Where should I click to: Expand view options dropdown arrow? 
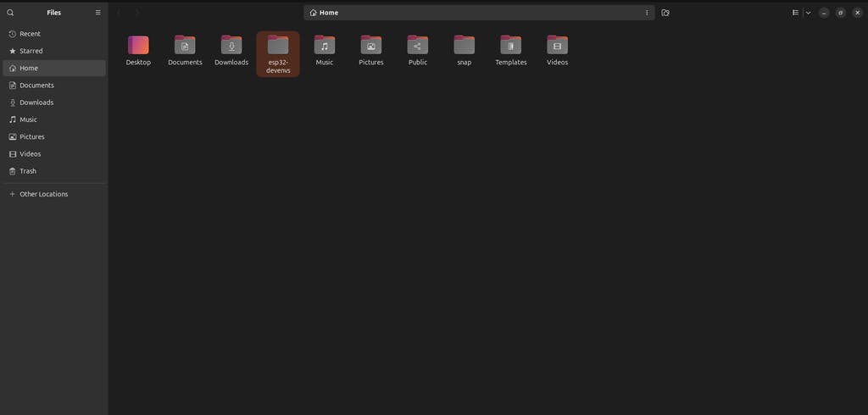pyautogui.click(x=808, y=13)
